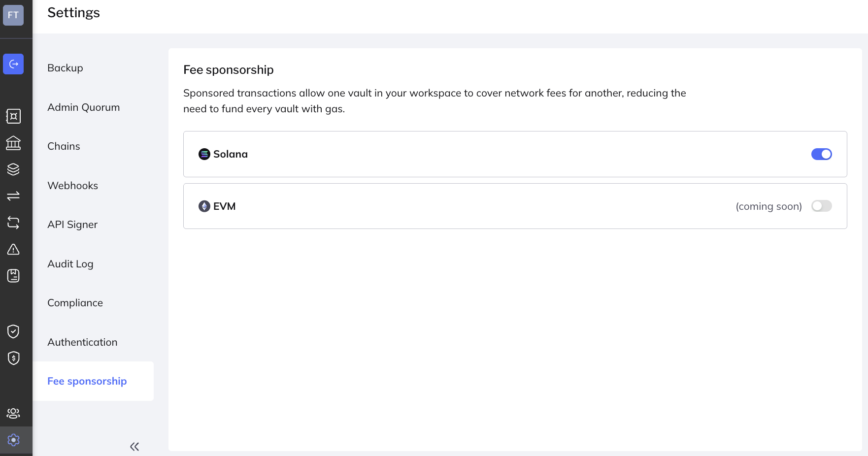Open the users group icon
Screen dimensions: 868x456
pyautogui.click(x=13, y=413)
